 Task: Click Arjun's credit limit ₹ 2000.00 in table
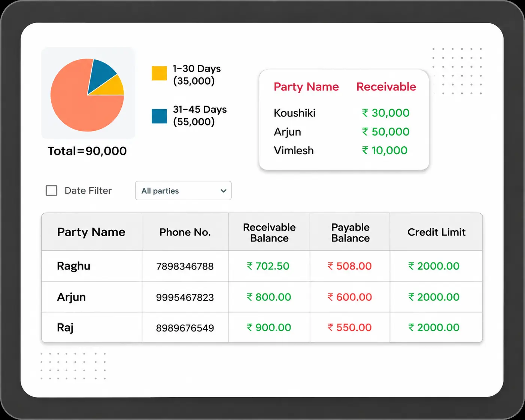pyautogui.click(x=434, y=297)
